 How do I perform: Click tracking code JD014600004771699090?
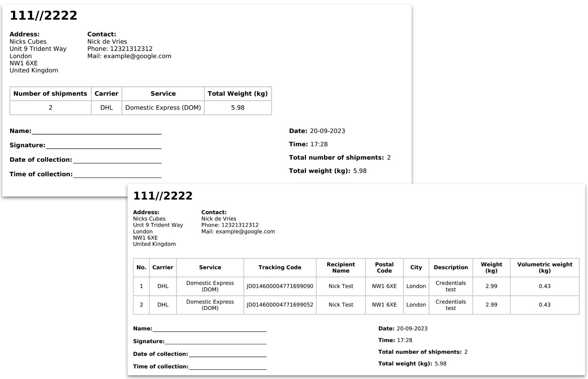pyautogui.click(x=280, y=286)
